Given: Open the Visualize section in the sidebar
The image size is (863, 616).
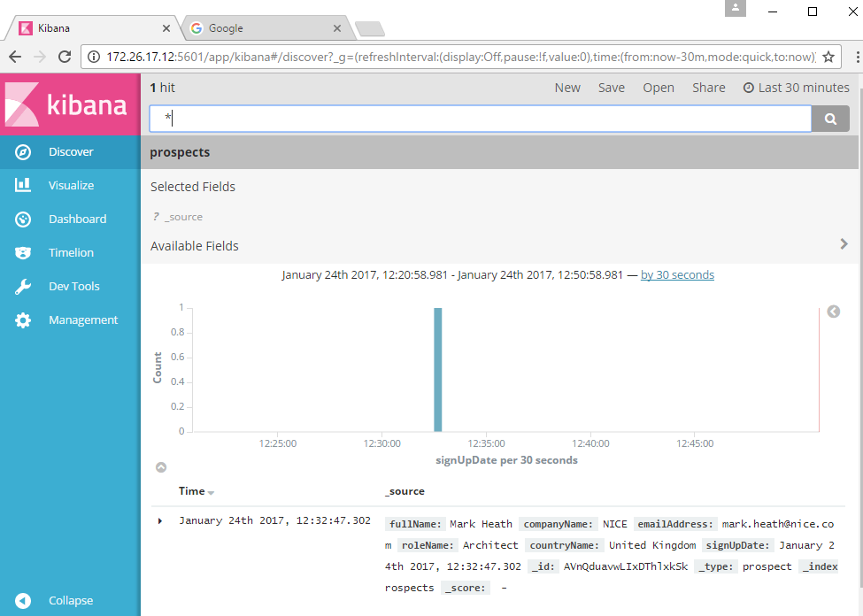Looking at the screenshot, I should (70, 185).
